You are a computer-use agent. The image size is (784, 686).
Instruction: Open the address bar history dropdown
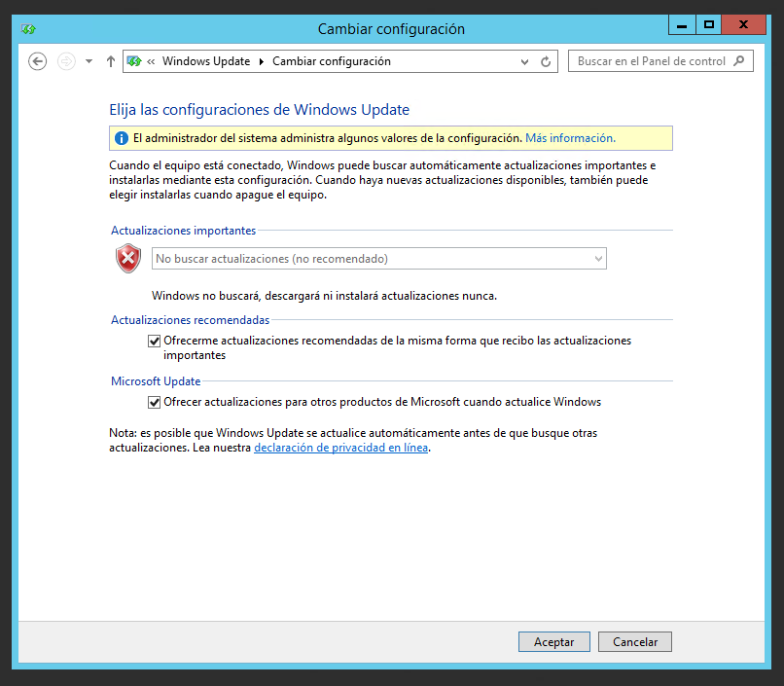(x=524, y=62)
